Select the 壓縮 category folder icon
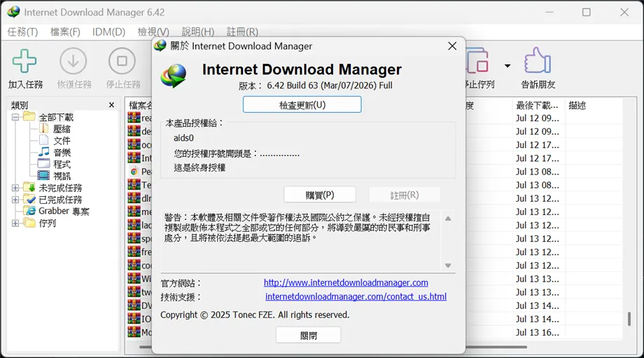The image size is (644, 358). coord(43,129)
